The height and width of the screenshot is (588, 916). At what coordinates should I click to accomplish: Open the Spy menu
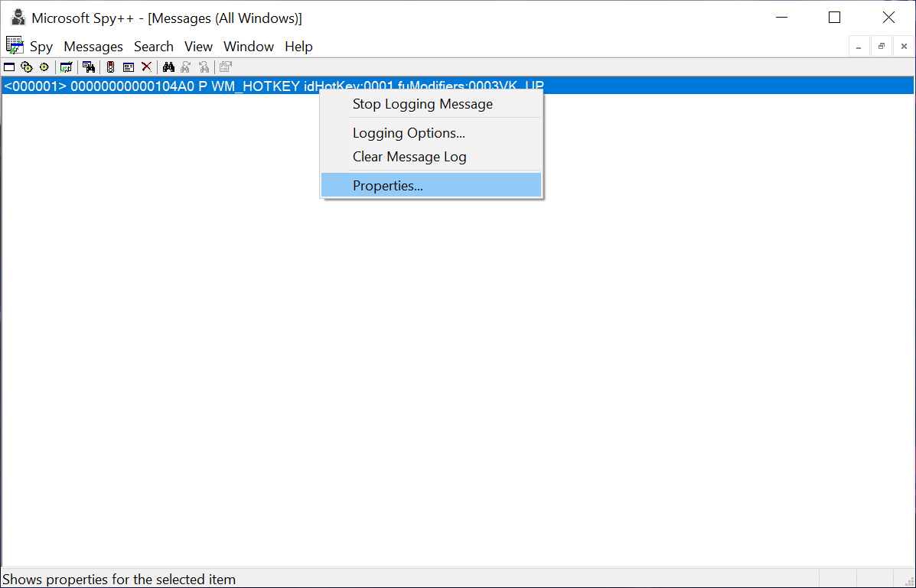point(41,47)
